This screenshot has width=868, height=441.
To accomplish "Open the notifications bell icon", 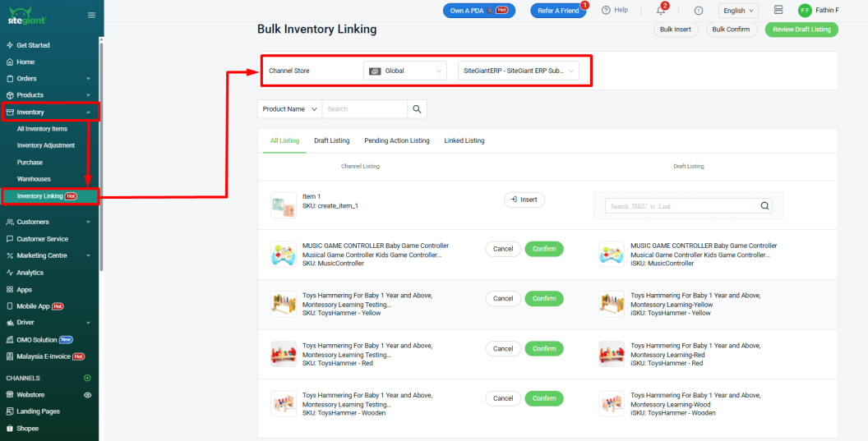I will 661,11.
